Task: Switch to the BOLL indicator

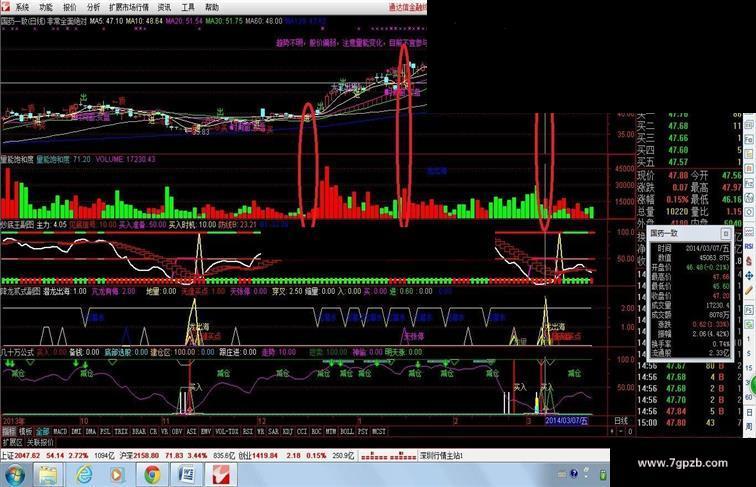Action: coord(347,432)
